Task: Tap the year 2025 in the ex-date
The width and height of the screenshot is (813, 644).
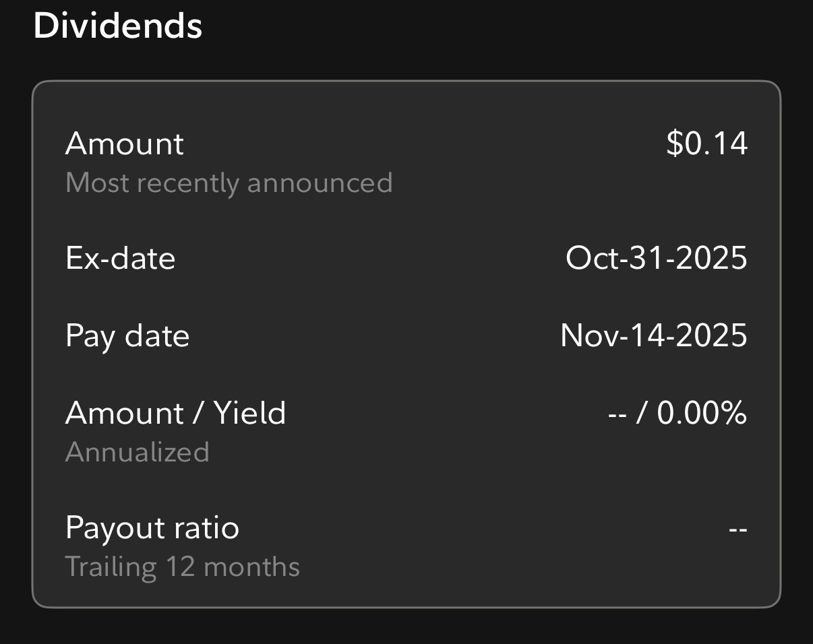Action: tap(711, 258)
